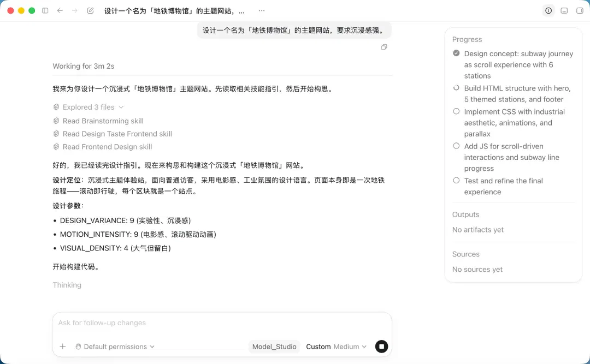
Task: Go back with the left arrow
Action: pyautogui.click(x=60, y=10)
